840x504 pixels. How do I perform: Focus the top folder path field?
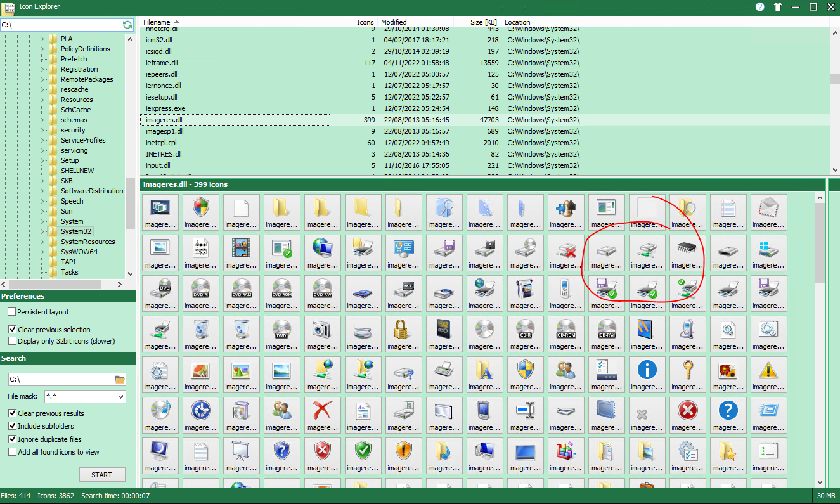pos(61,25)
